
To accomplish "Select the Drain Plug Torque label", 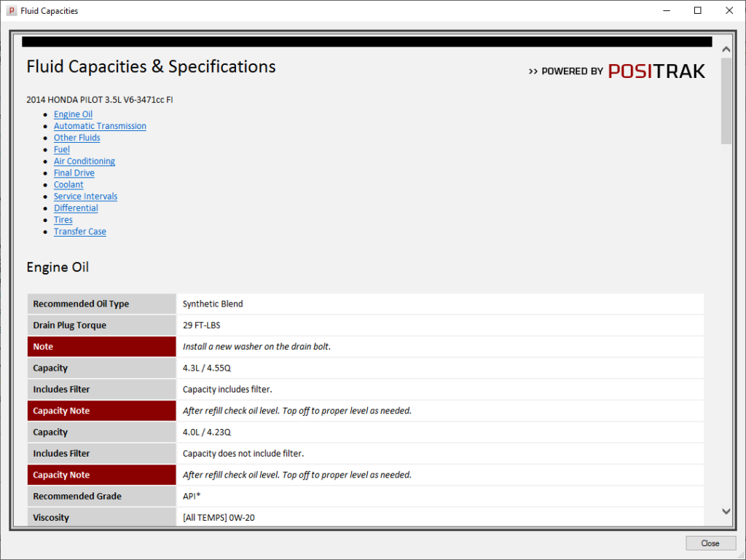I will pyautogui.click(x=69, y=326).
